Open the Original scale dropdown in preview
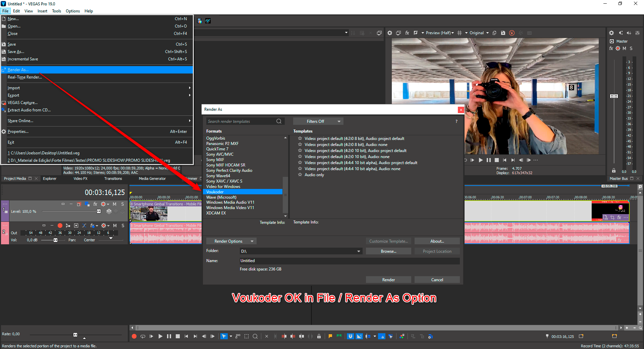The height and width of the screenshot is (349, 644). coord(479,33)
